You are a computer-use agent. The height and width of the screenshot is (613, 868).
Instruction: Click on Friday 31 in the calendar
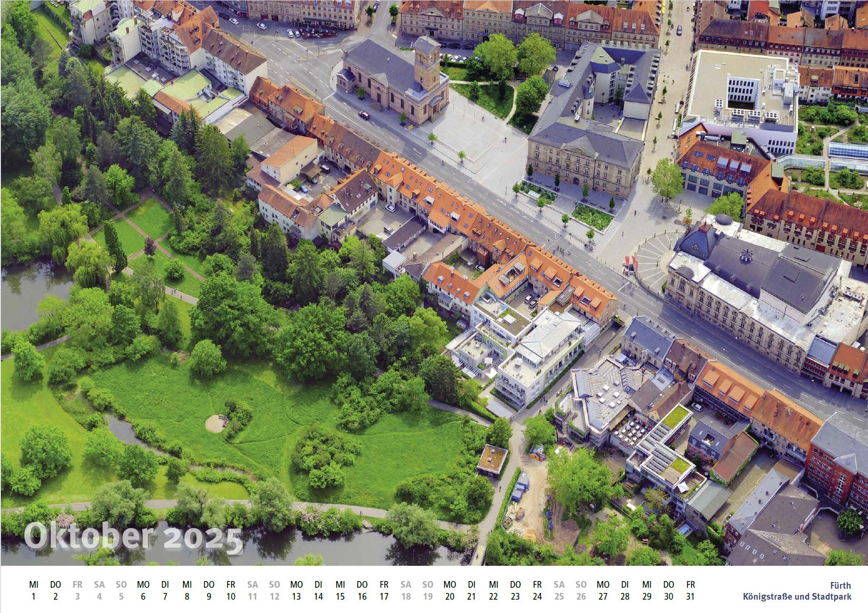[x=690, y=591]
